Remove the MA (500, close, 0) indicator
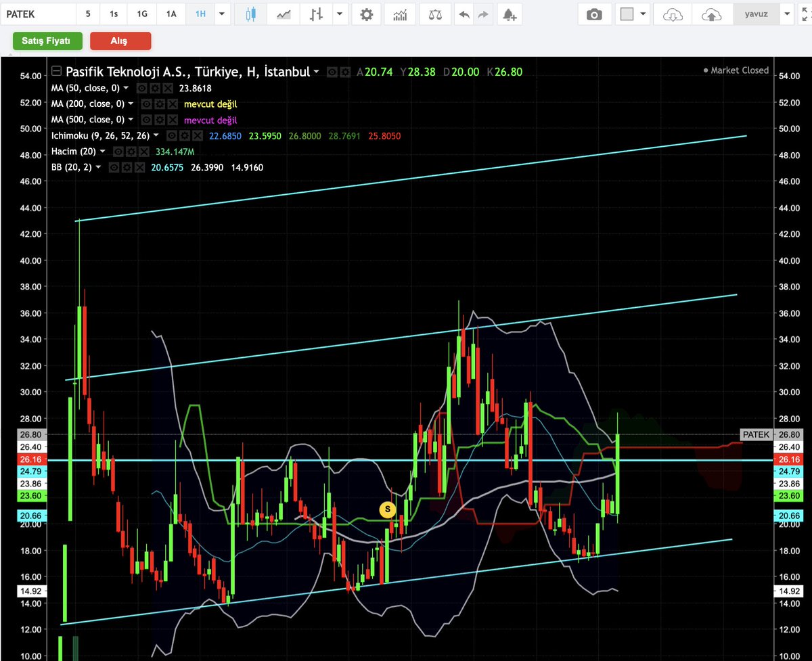Screen dimensions: 812x661 tap(172, 120)
